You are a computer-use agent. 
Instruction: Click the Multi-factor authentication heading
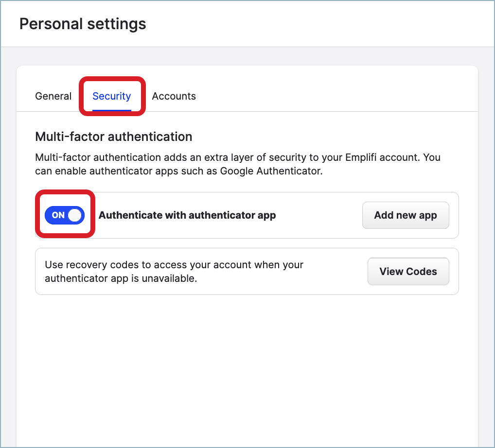coord(113,137)
